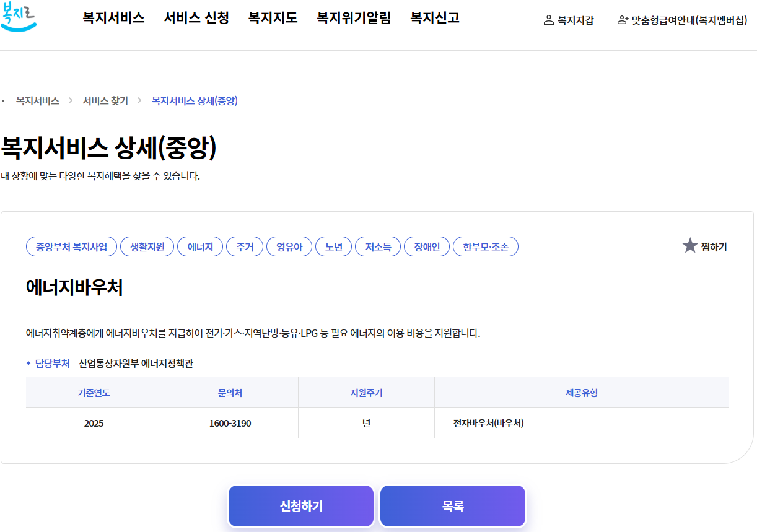The height and width of the screenshot is (532, 757).
Task: Click the 신청하기 apply button
Action: (x=301, y=505)
